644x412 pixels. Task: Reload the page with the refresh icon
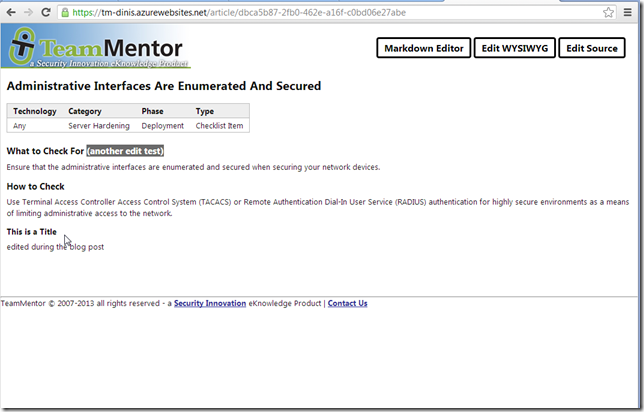click(46, 13)
